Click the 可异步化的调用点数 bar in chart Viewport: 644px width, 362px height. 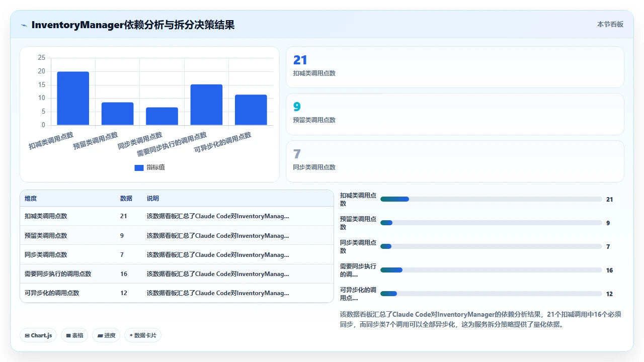pos(251,110)
